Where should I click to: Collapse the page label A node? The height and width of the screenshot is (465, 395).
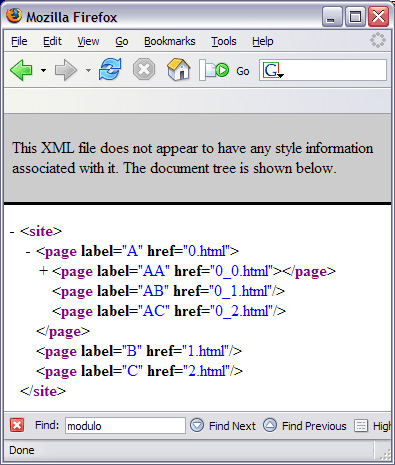pyautogui.click(x=28, y=252)
